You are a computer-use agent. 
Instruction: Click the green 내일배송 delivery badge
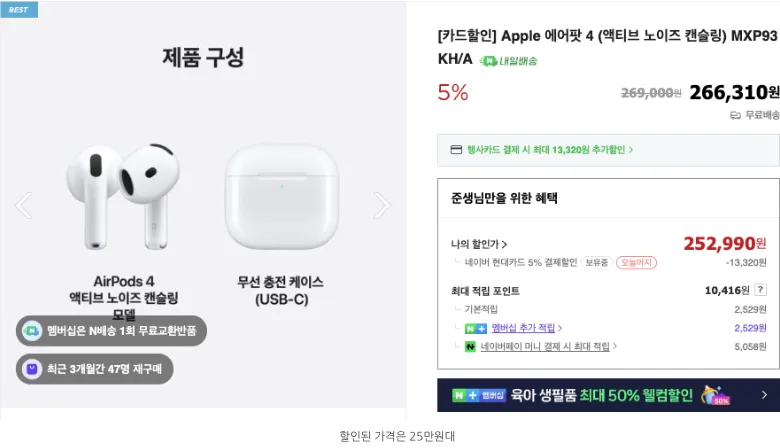[508, 61]
